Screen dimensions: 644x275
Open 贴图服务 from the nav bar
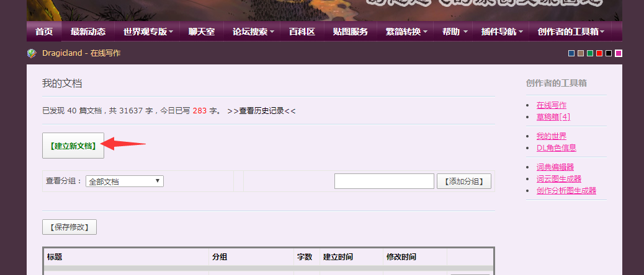[x=351, y=32]
